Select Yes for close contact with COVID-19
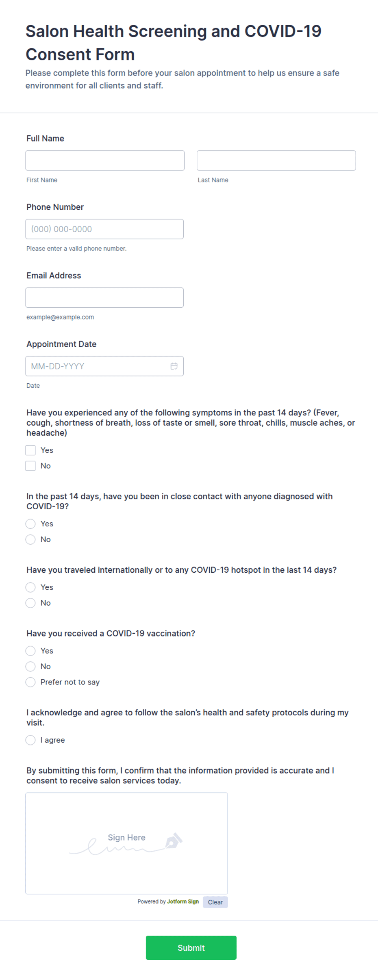378x980 pixels. [30, 524]
